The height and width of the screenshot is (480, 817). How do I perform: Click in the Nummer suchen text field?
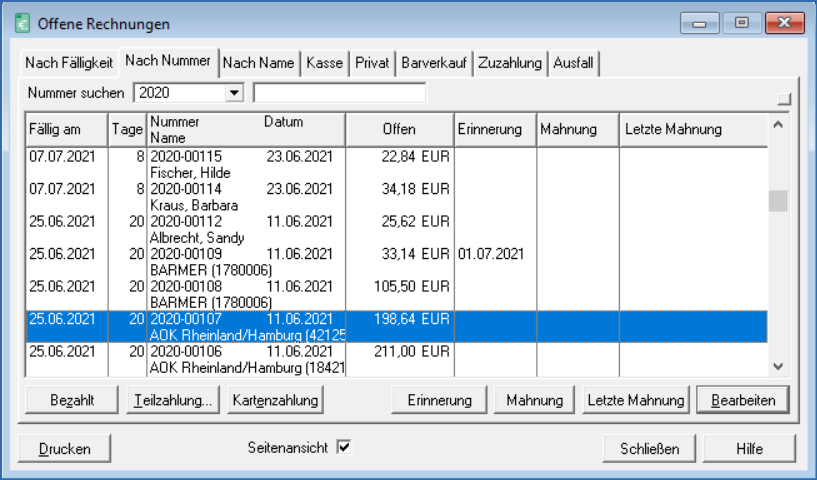coord(339,93)
